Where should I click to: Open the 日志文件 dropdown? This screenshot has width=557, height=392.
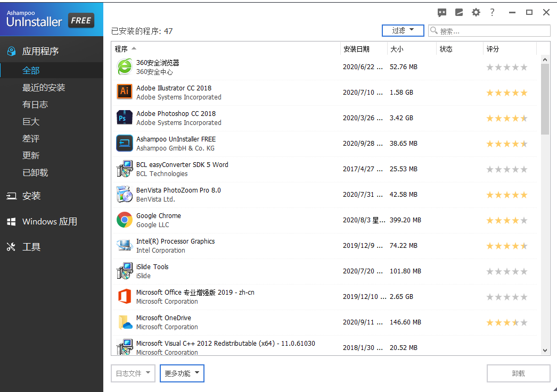[x=133, y=373]
